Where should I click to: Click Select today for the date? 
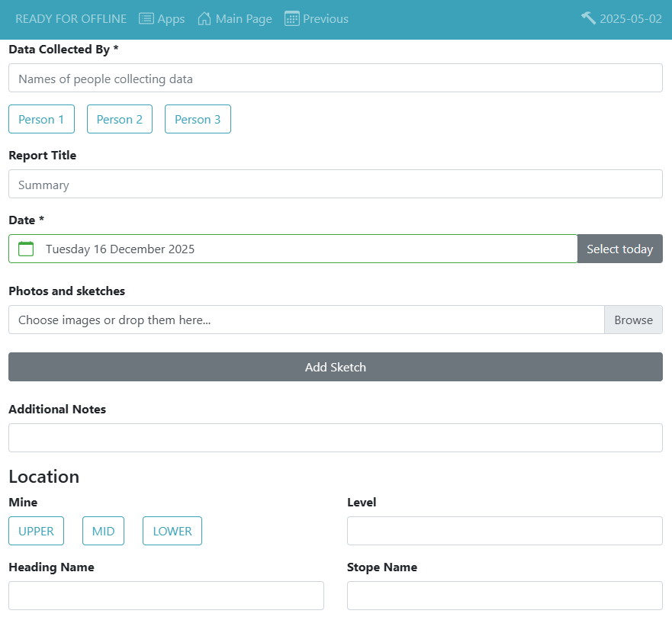pyautogui.click(x=619, y=249)
